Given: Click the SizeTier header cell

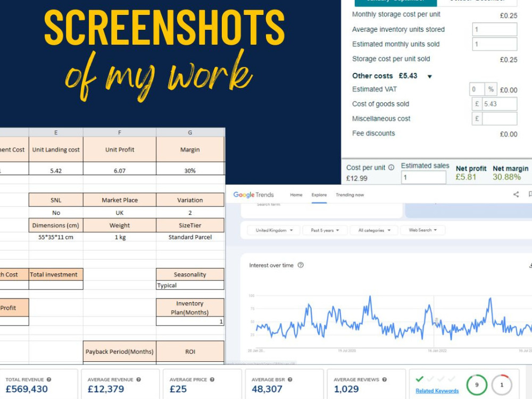Looking at the screenshot, I should 190,225.
